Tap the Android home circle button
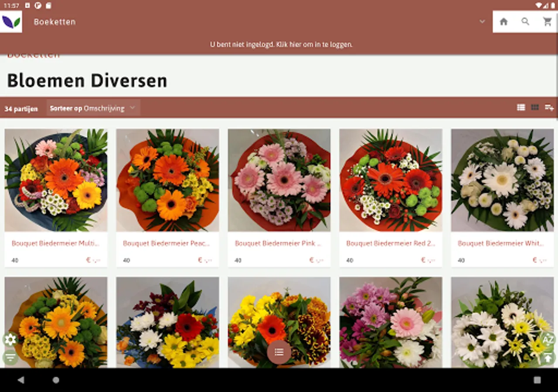558x392 pixels. [56, 380]
